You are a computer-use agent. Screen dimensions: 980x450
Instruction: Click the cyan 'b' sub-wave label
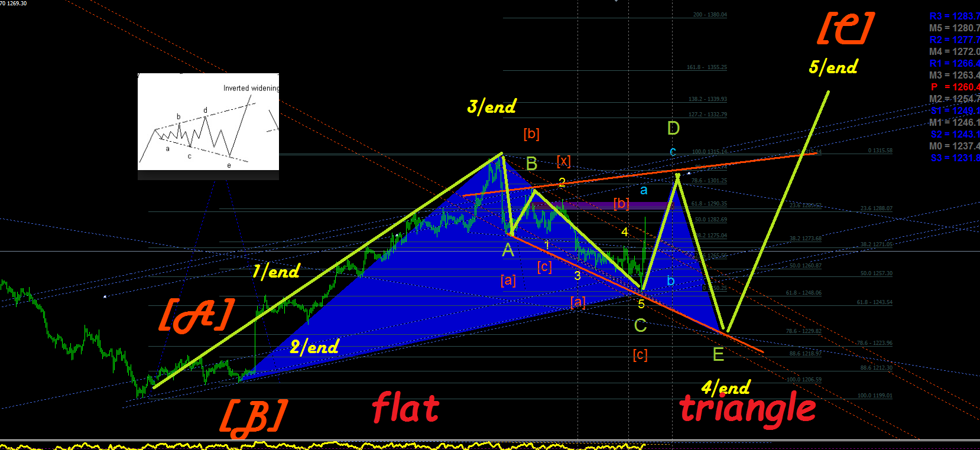point(670,281)
